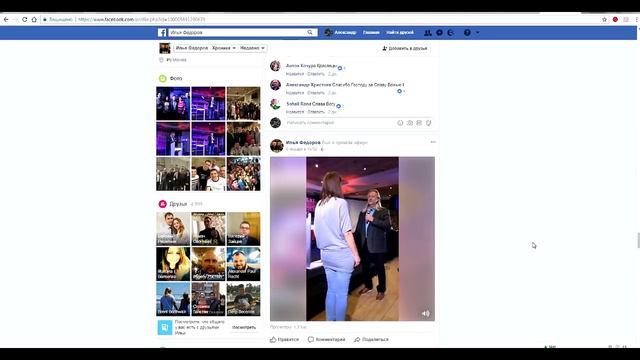Image resolution: width=640 pixels, height=360 pixels.
Task: Open the couple friend thumbnail in top row
Action: (173, 229)
